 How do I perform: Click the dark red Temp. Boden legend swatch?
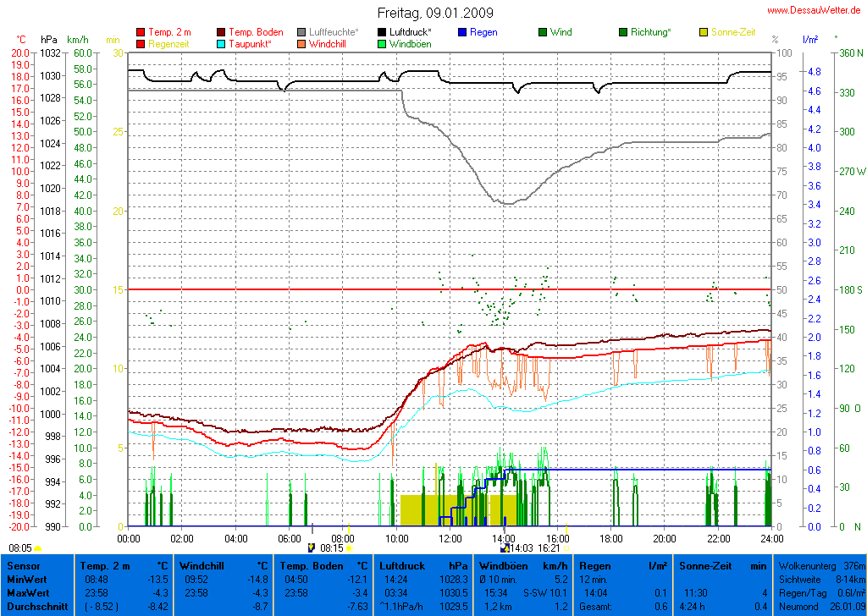pos(222,32)
